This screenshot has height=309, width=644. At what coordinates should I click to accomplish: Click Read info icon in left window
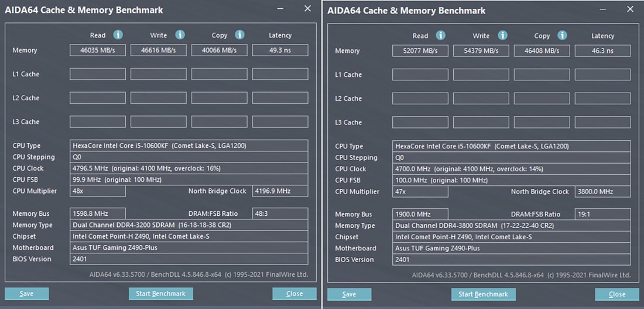click(x=118, y=35)
